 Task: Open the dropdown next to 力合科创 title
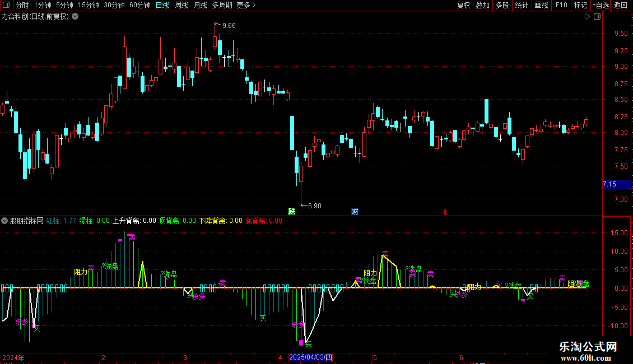75,17
